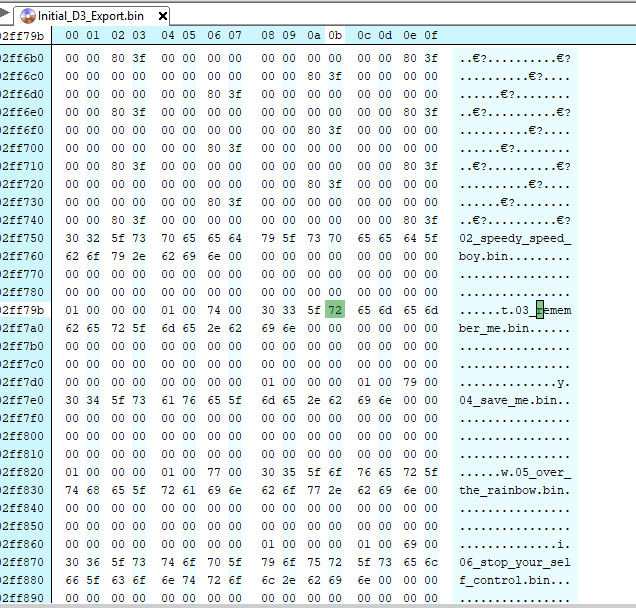Click ASCII text 'the_rainbow.bin.'
Image resolution: width=636 pixels, height=608 pixels.
tap(515, 490)
